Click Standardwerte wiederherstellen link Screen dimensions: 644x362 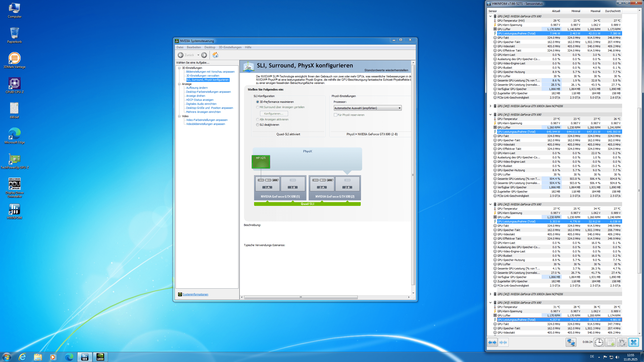click(386, 70)
